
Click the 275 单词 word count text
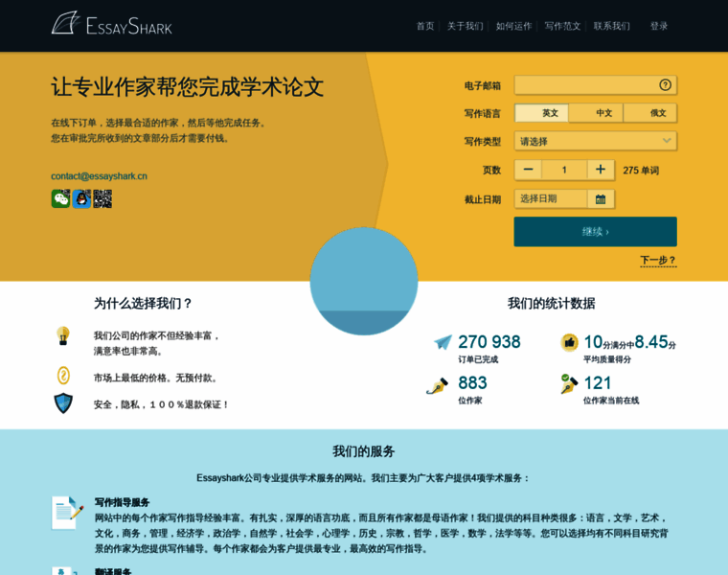pyautogui.click(x=641, y=171)
